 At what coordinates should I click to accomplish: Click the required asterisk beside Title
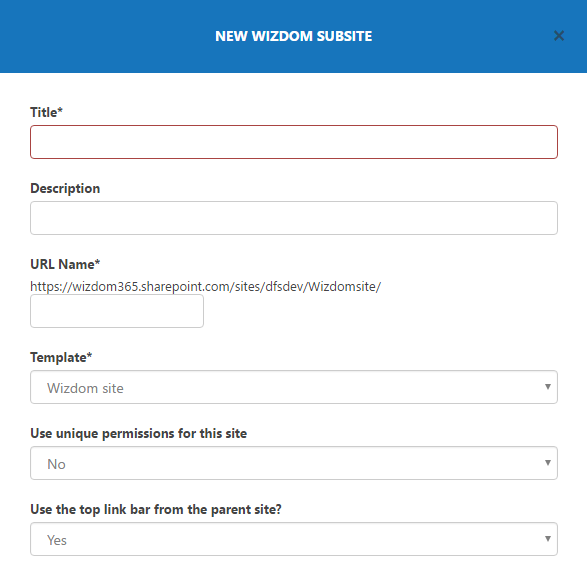pyautogui.click(x=60, y=110)
